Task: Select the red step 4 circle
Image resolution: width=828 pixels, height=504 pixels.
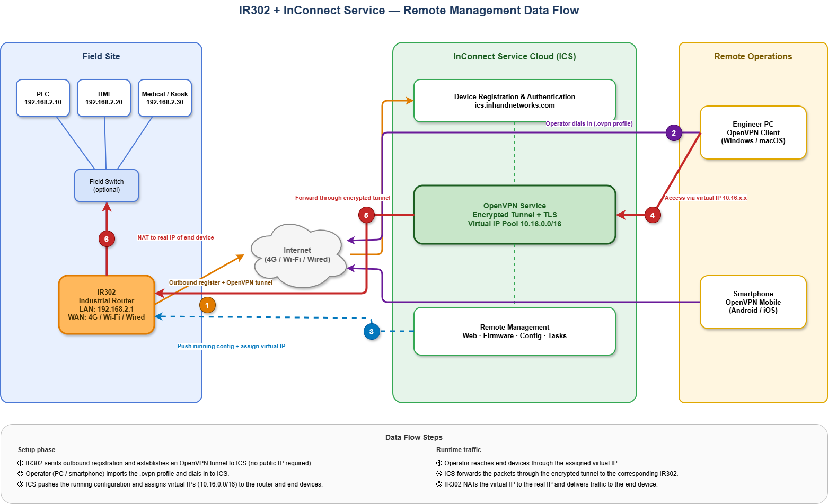Action: [653, 215]
